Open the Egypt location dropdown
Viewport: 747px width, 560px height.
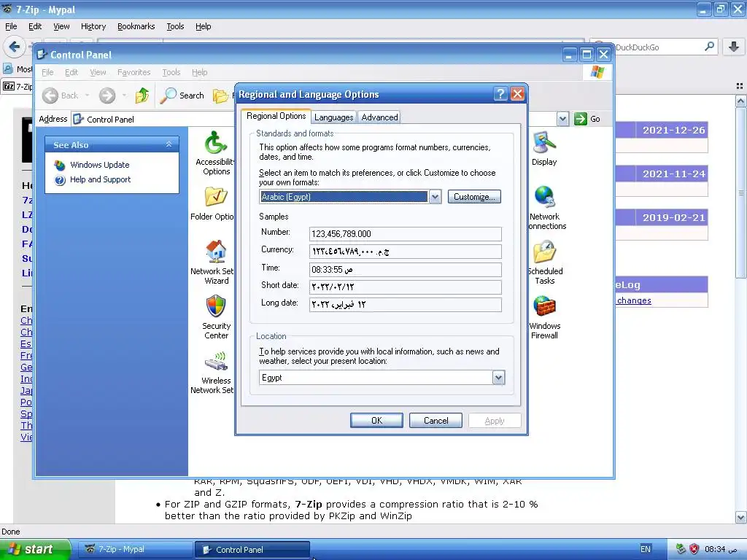pyautogui.click(x=498, y=378)
